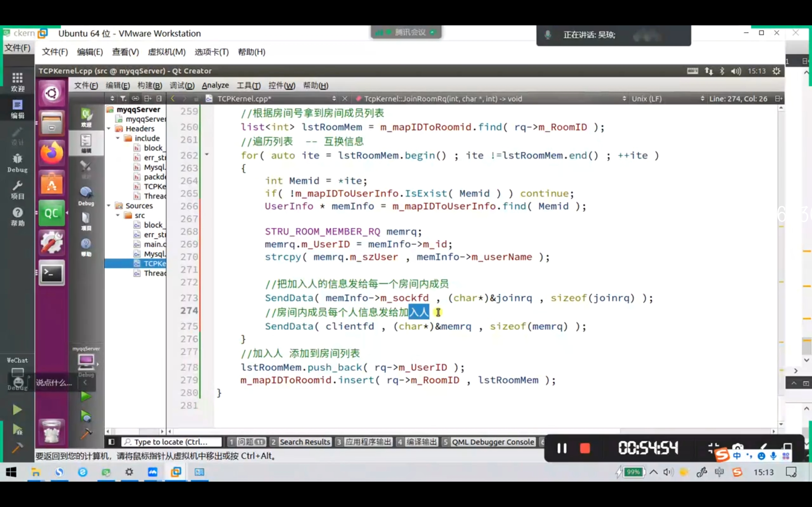Image resolution: width=812 pixels, height=507 pixels.
Task: Open the Terminal from the dock
Action: pos(52,273)
